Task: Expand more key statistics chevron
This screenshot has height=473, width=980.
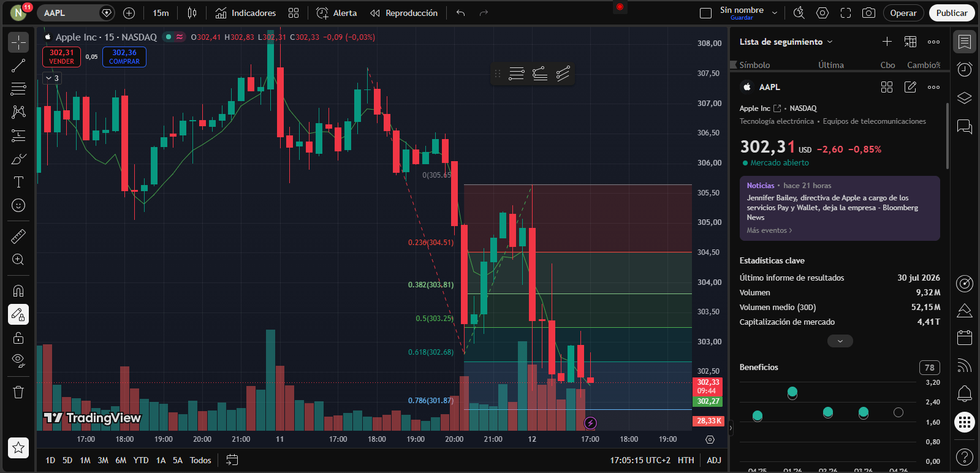Action: [840, 341]
